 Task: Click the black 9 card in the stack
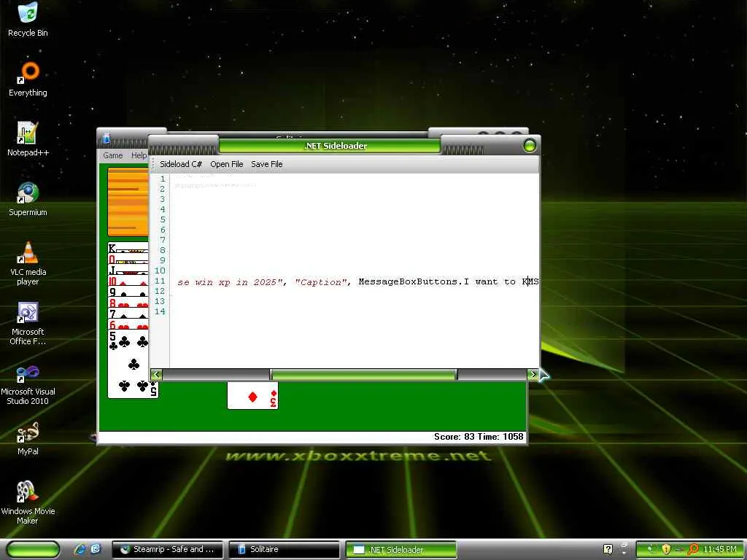pos(128,292)
